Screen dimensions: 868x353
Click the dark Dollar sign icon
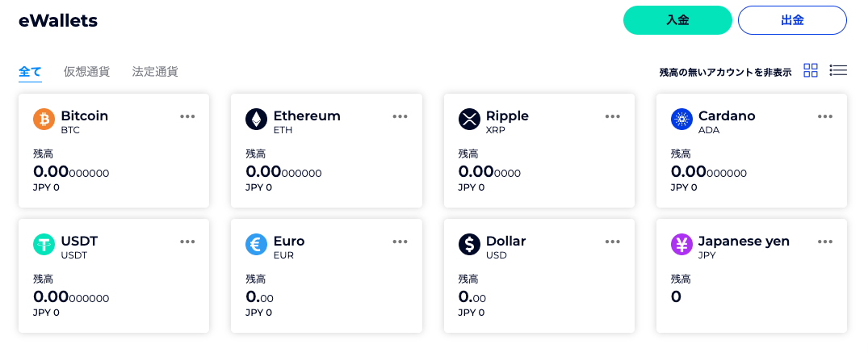469,245
